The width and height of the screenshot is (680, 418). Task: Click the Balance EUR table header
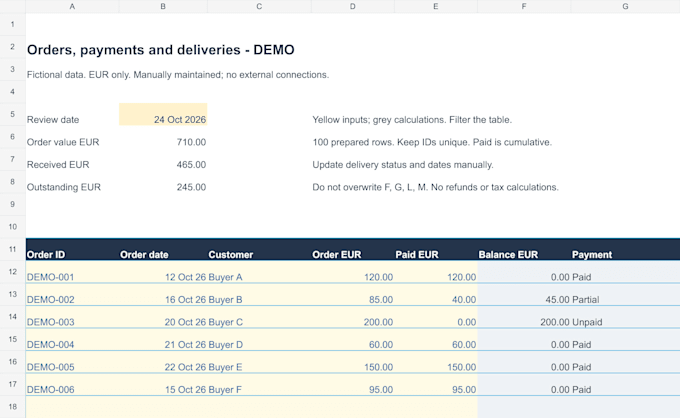(508, 255)
